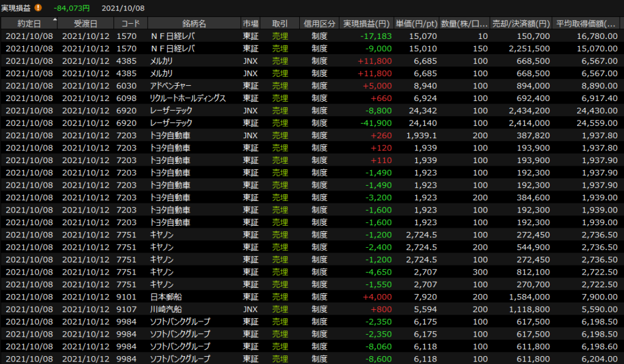Click the orange warning icon beside 実現損益

coord(38,8)
